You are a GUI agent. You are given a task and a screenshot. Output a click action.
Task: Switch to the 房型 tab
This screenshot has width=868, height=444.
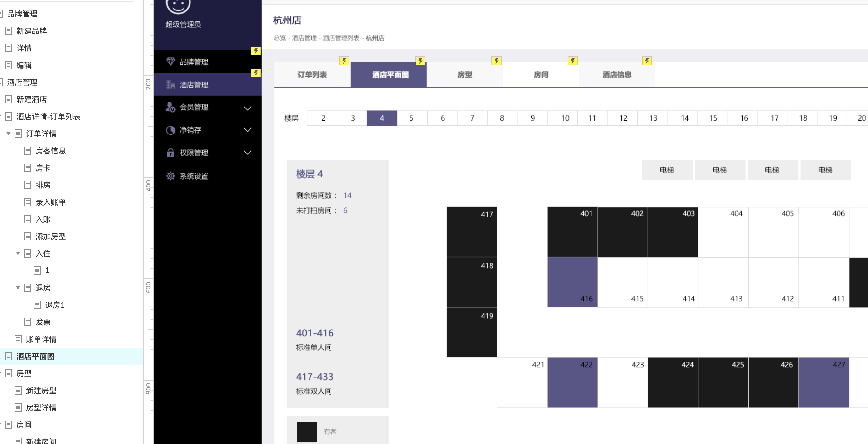465,75
